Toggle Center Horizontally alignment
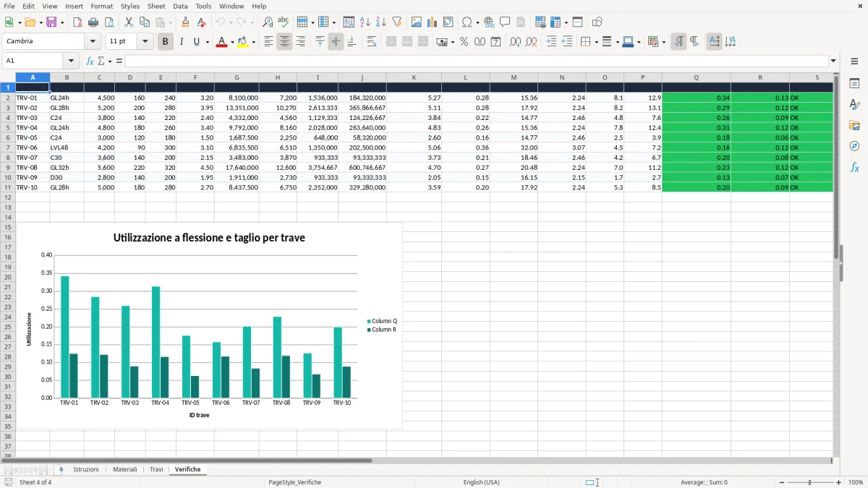 [285, 42]
